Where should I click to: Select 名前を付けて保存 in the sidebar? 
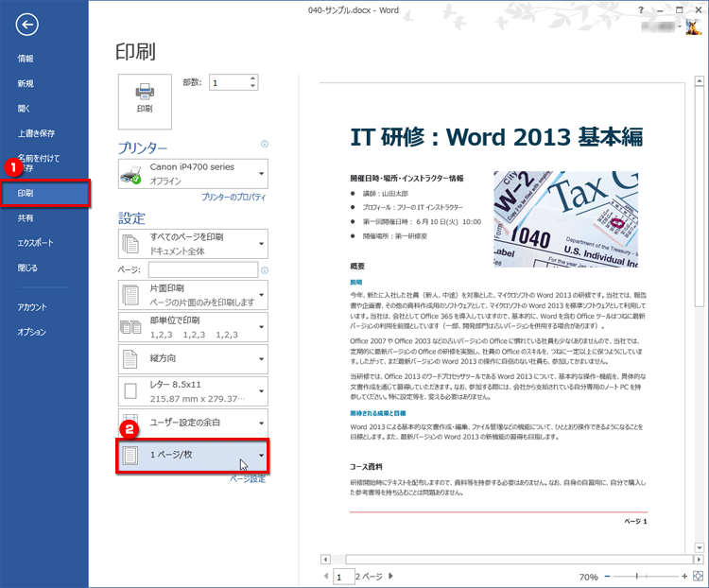39,163
